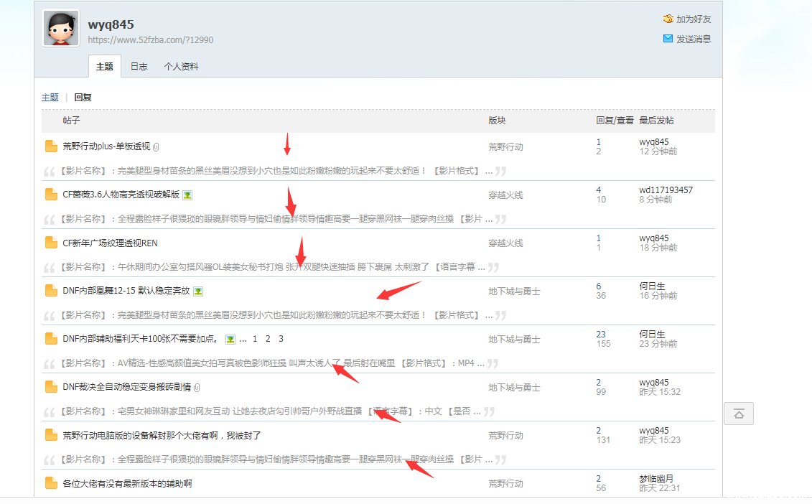Viewport: 812px width, 504px height.
Task: Open thread 各位大佬有没有最新版本的辅助啊
Action: click(127, 483)
